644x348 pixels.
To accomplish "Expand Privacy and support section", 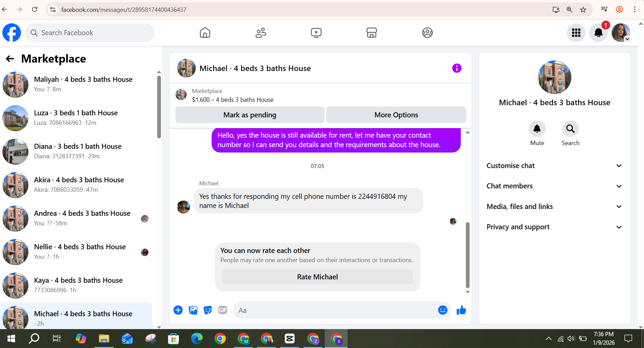I will tap(554, 227).
